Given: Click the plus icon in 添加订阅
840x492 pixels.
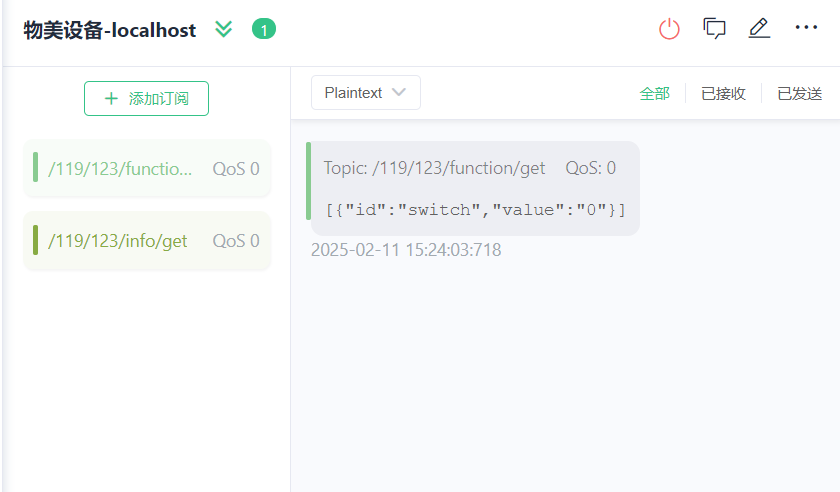Looking at the screenshot, I should pyautogui.click(x=111, y=99).
